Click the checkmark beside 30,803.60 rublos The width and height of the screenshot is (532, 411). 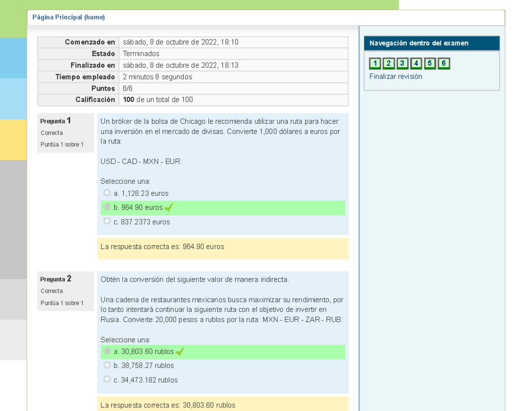179,351
